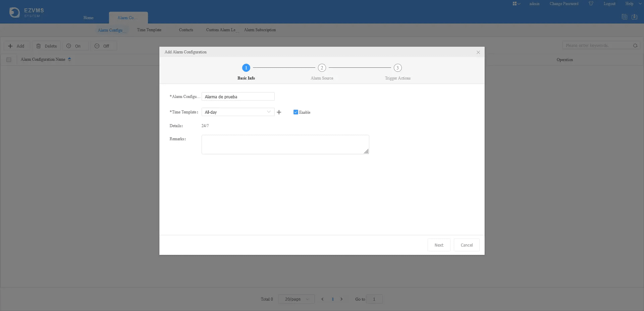Viewport: 644px width, 311px height.
Task: Click the download icon at top right
Action: [x=634, y=17]
